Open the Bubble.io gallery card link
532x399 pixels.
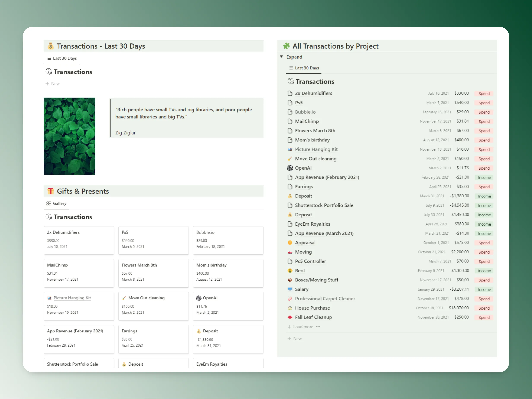click(205, 232)
